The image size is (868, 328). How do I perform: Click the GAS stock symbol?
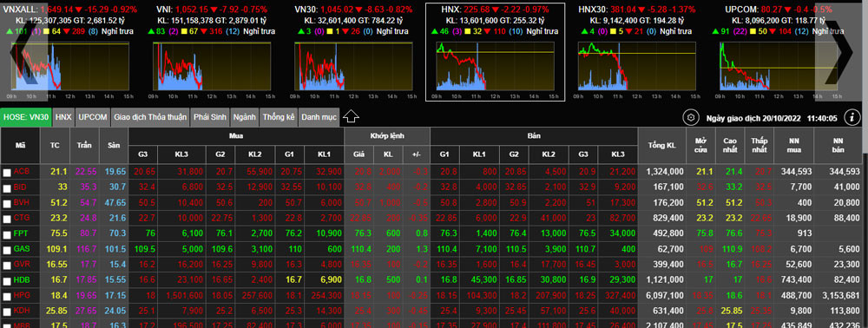(22, 249)
